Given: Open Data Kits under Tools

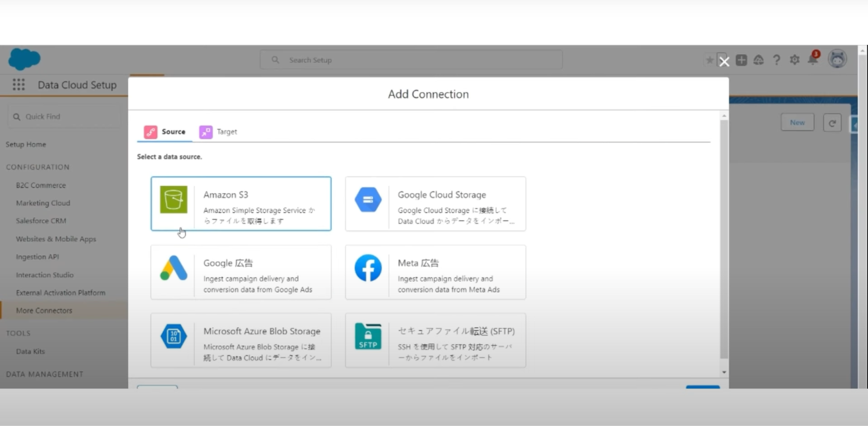Looking at the screenshot, I should click(x=30, y=351).
